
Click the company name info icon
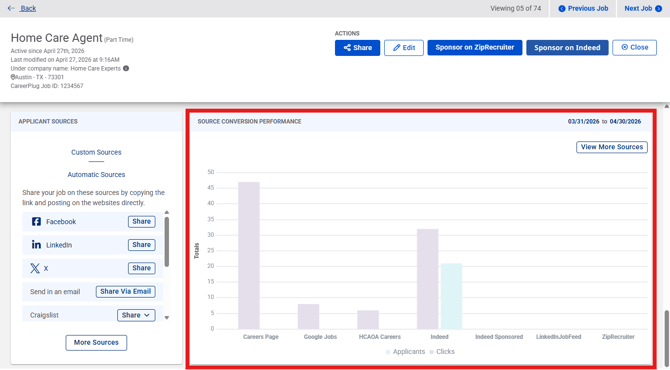point(126,68)
